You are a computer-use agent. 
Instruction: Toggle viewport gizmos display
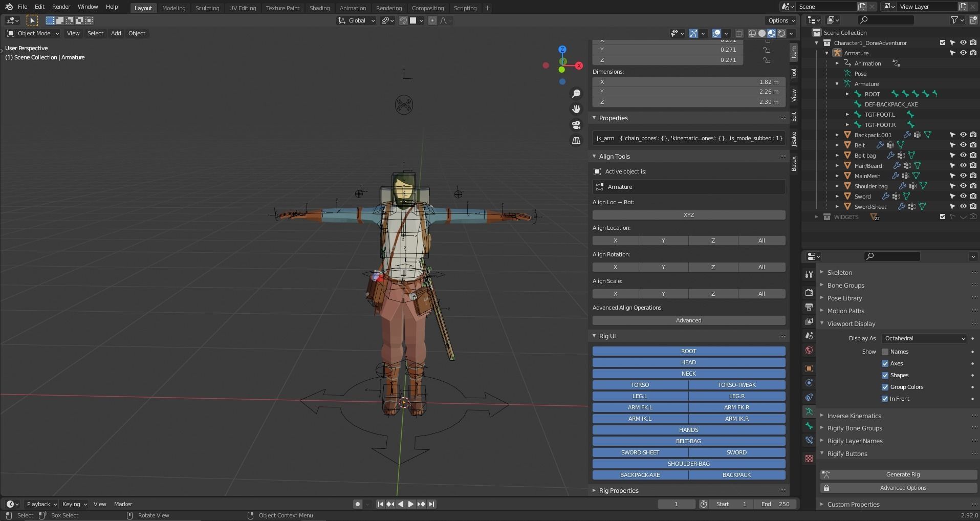[x=693, y=33]
